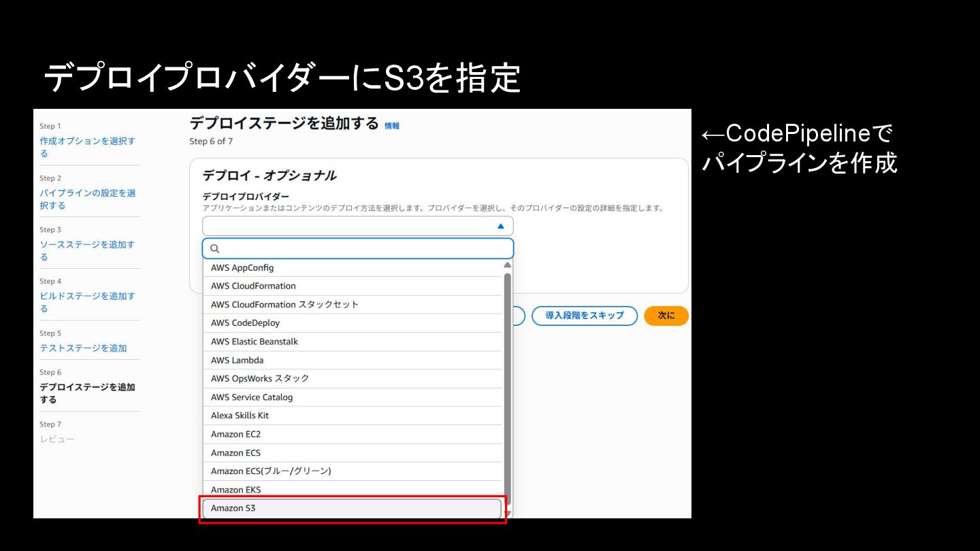Select AWS Elastic Beanstalk option
The image size is (980, 551).
coord(353,341)
